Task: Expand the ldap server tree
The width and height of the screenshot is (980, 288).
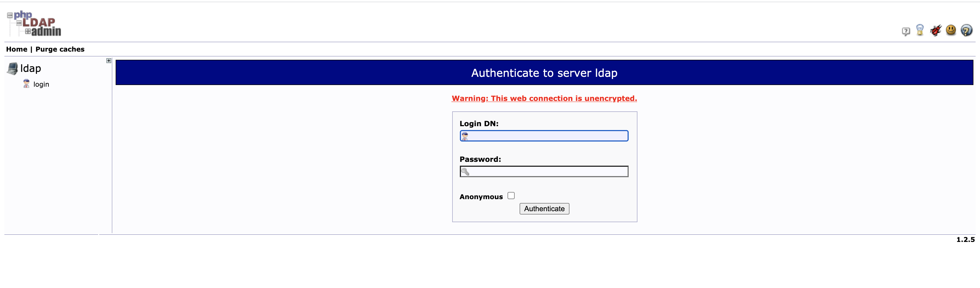Action: tap(109, 60)
